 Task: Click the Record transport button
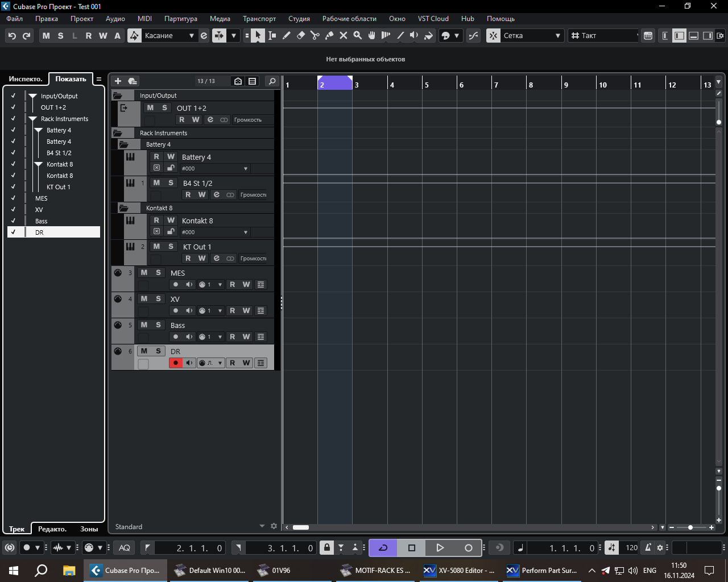[468, 548]
